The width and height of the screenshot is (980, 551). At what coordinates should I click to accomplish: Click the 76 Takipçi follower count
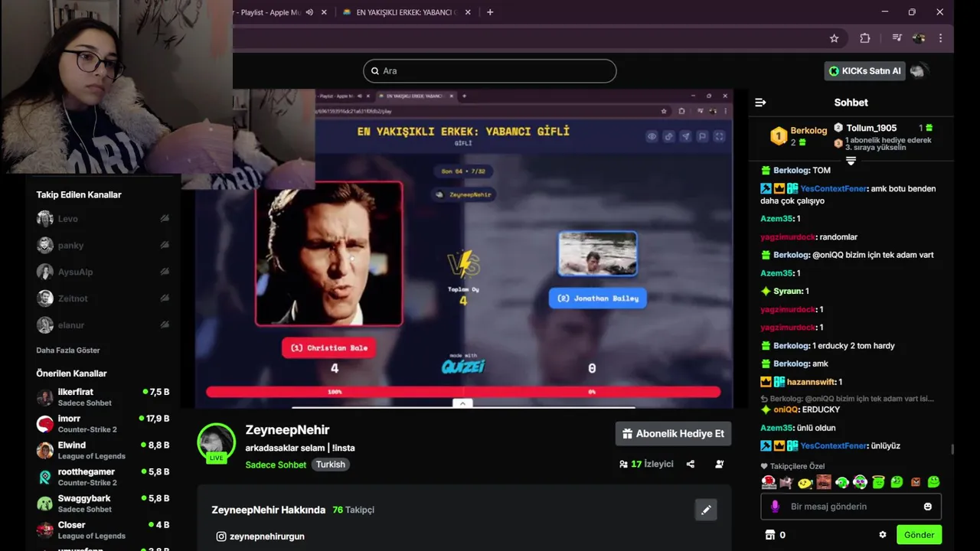pyautogui.click(x=353, y=510)
